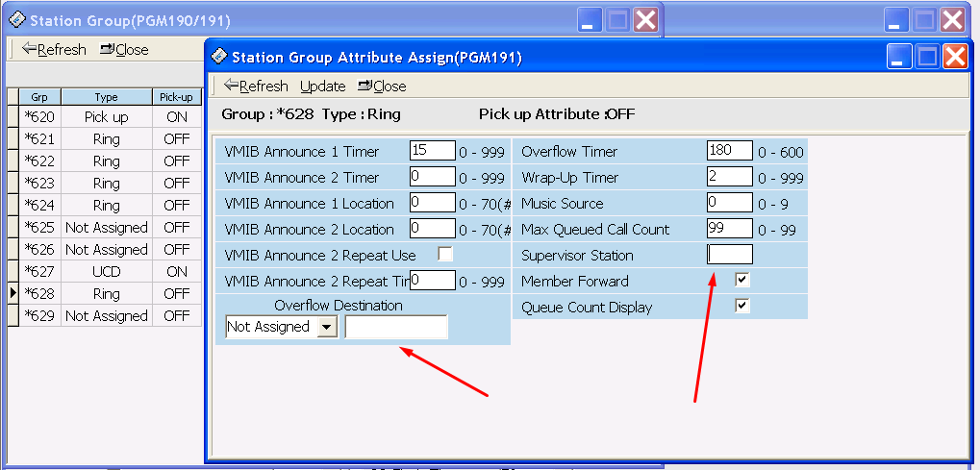Select group *627 UCD row

[106, 272]
